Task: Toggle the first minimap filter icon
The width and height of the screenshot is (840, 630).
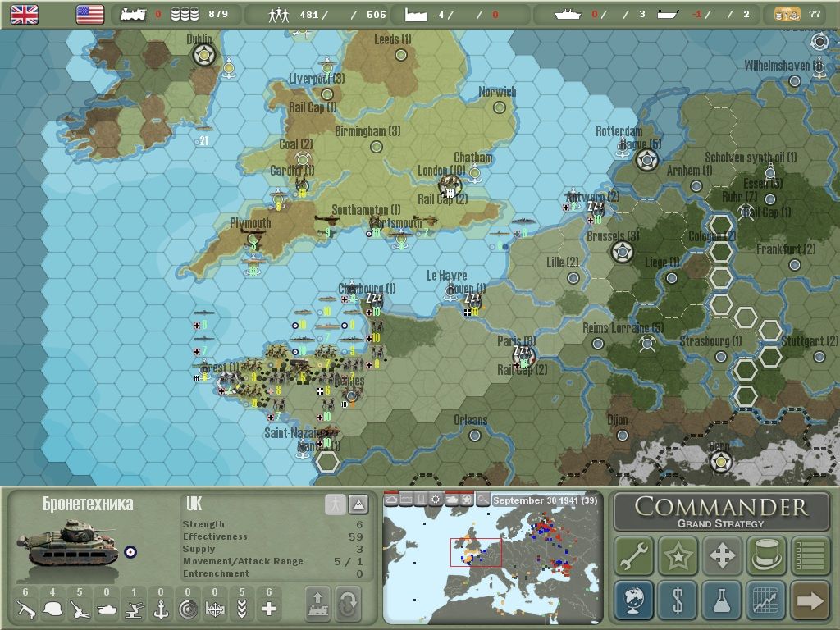Action: pyautogui.click(x=391, y=500)
